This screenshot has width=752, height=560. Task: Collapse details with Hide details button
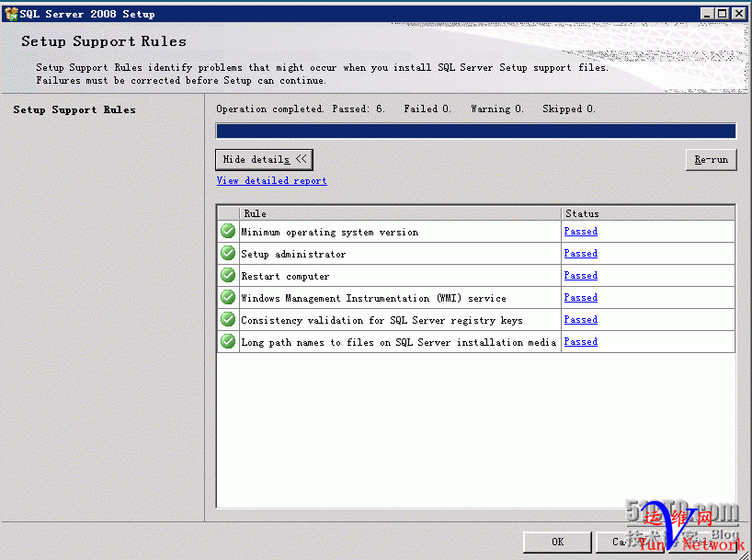click(x=264, y=159)
